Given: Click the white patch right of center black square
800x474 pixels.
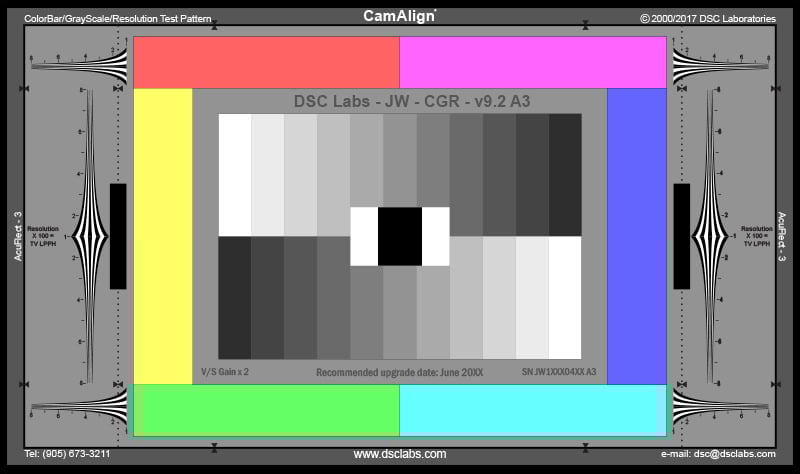Looking at the screenshot, I should (x=436, y=236).
